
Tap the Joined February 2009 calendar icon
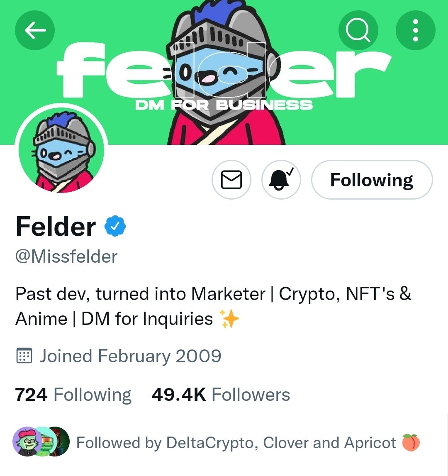tap(24, 356)
